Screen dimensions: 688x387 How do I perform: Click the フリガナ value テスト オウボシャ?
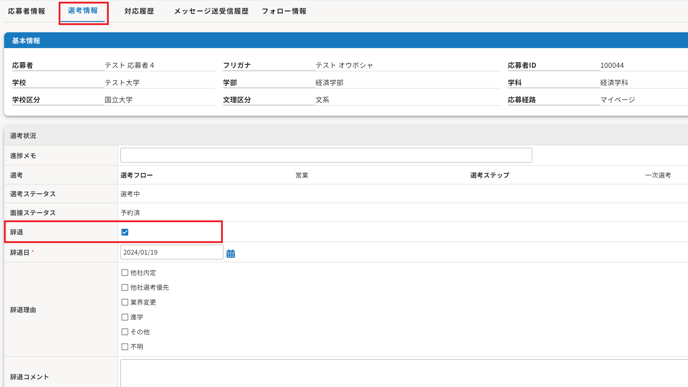(344, 65)
